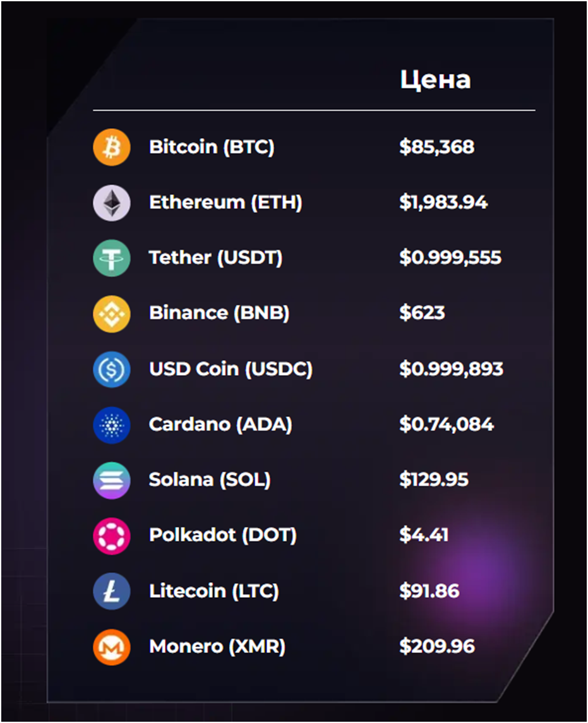588x723 pixels.
Task: Click the Solana gradient icon
Action: [x=112, y=480]
